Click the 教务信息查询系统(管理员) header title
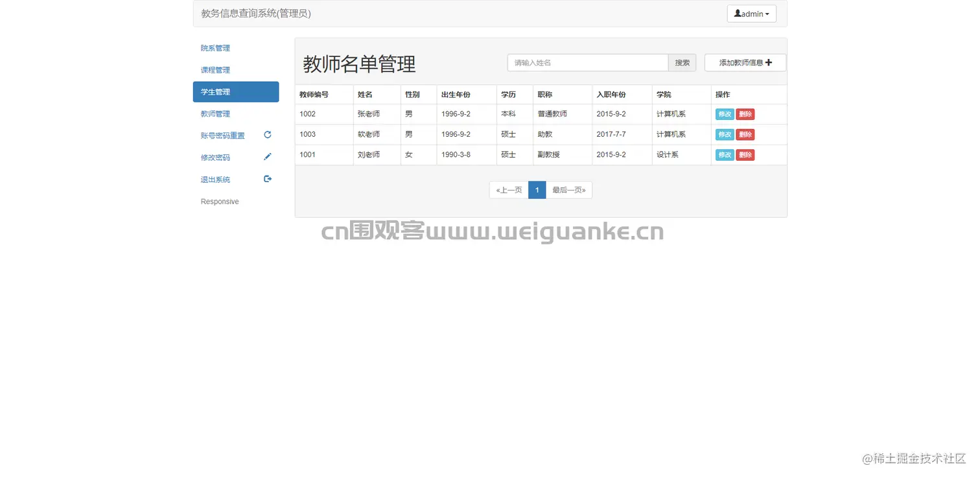 tap(256, 14)
